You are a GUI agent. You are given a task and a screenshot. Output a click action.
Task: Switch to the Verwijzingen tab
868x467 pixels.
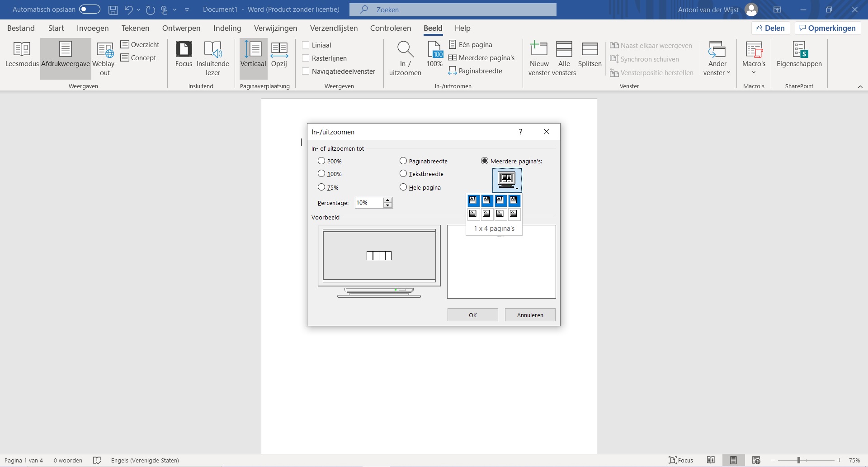275,28
